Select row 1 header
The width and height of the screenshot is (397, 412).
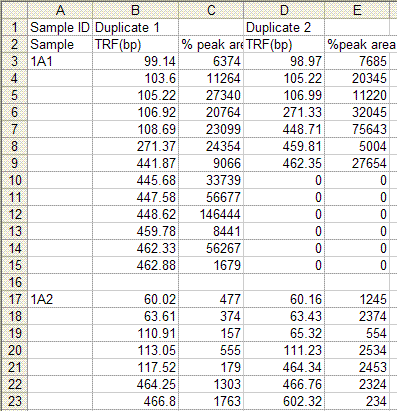[x=14, y=27]
